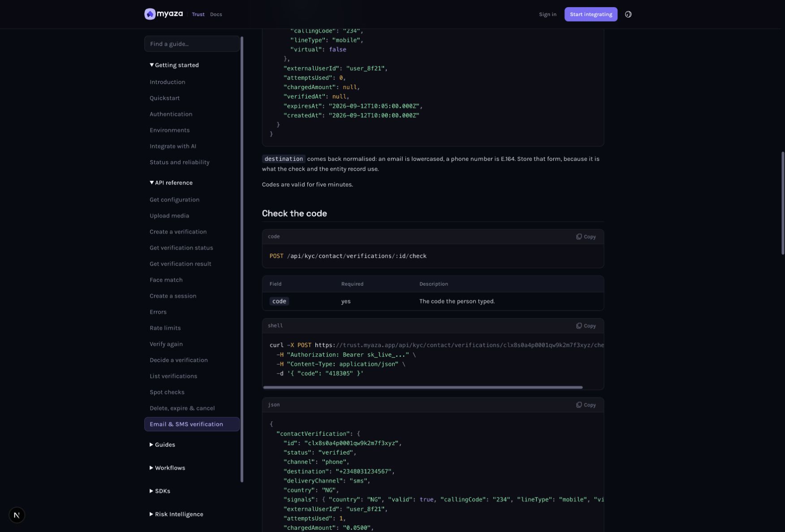Expand the Workflows section
Viewport: 785px width, 532px height.
pos(167,468)
